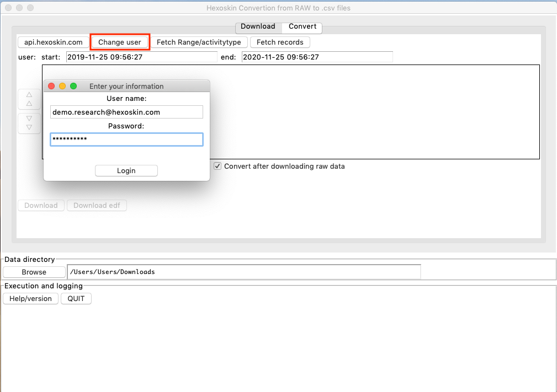The image size is (557, 392).
Task: Close the Enter your information dialog
Action: [x=51, y=86]
